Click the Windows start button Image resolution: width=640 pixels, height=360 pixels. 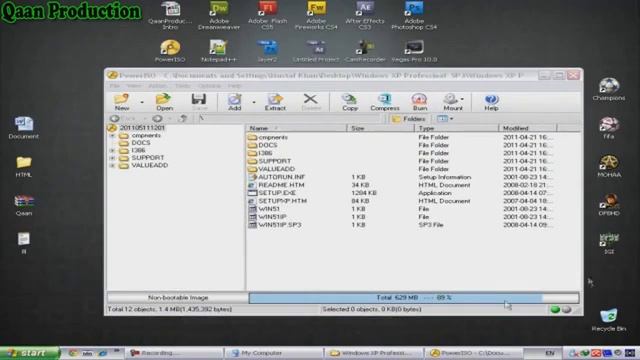click(x=29, y=353)
